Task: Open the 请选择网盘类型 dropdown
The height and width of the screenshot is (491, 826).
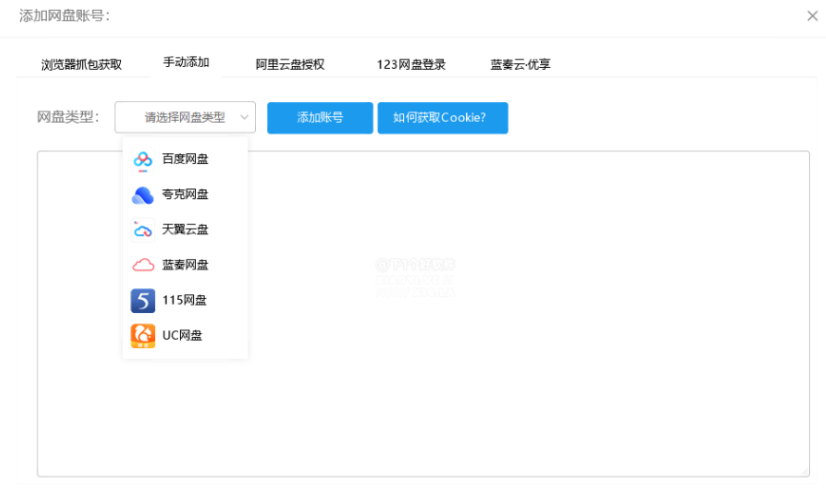Action: point(185,117)
